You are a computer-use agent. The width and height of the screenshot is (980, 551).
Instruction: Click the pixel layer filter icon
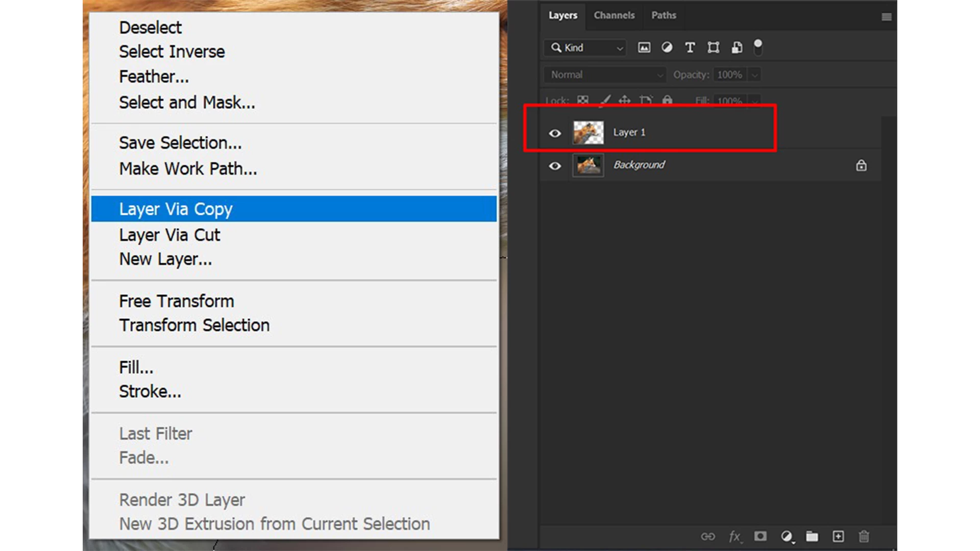644,47
